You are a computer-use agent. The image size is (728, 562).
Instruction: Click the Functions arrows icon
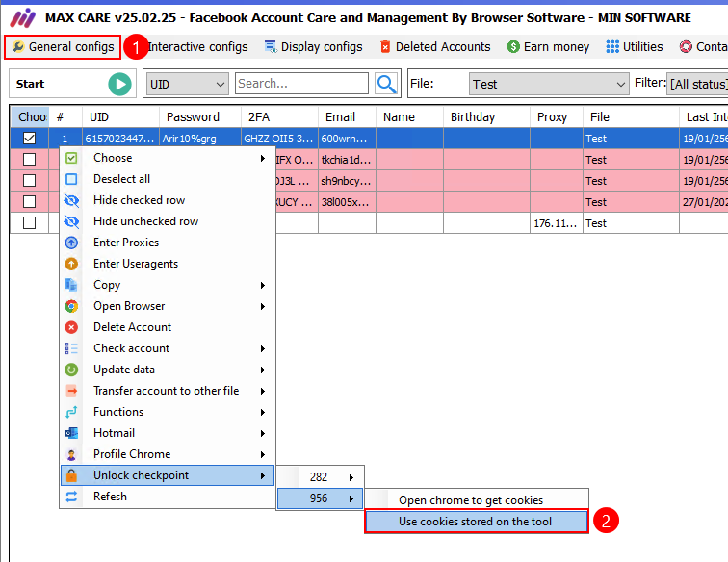coord(71,412)
